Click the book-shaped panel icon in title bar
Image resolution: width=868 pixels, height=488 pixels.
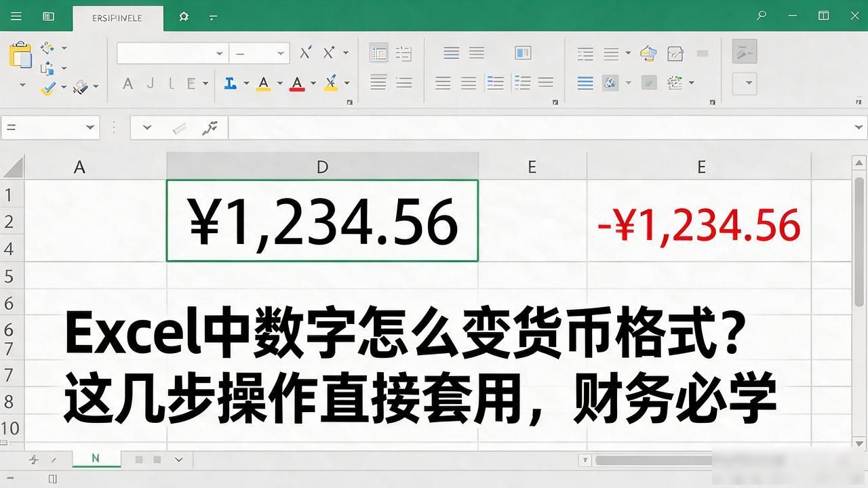[48, 16]
